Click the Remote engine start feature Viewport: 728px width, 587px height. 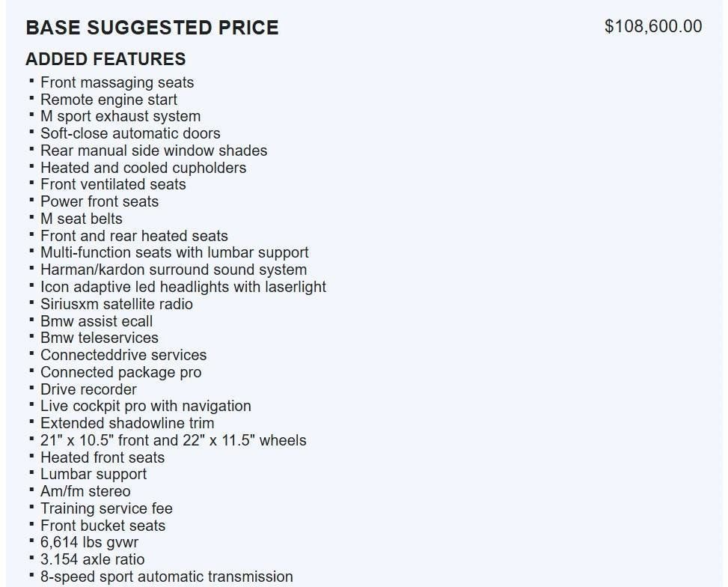[108, 100]
